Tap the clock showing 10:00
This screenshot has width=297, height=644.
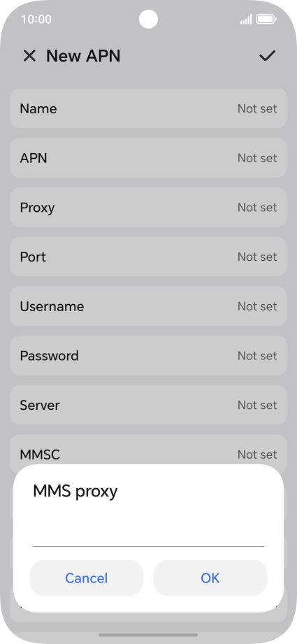[36, 20]
